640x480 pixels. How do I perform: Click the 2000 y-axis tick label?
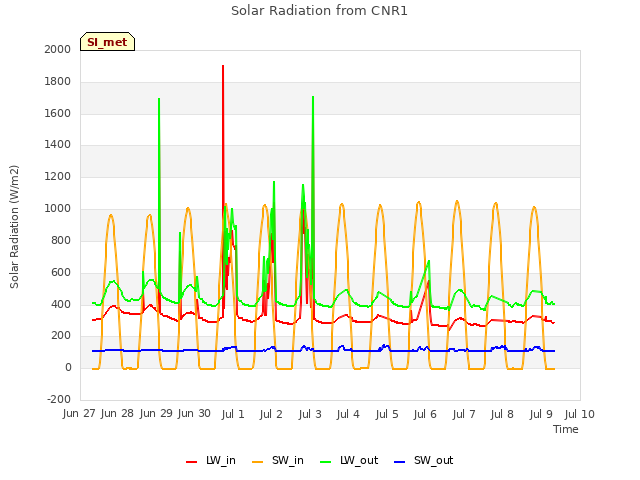point(58,49)
